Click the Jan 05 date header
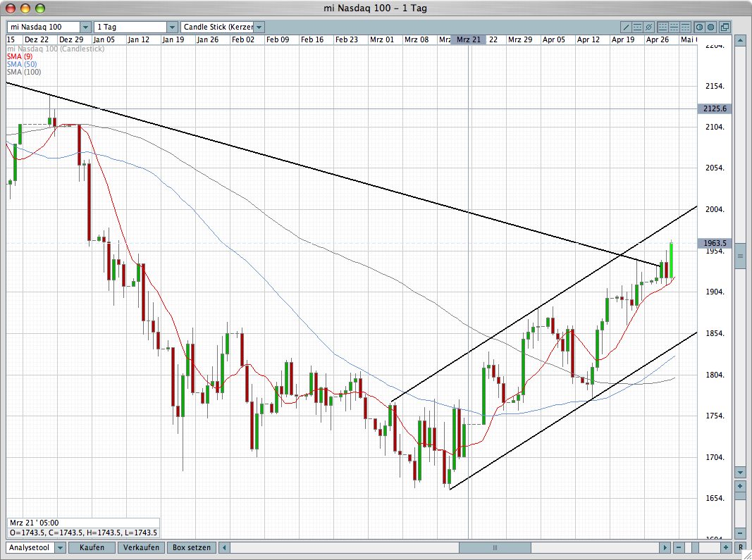The width and height of the screenshot is (752, 560). click(104, 39)
